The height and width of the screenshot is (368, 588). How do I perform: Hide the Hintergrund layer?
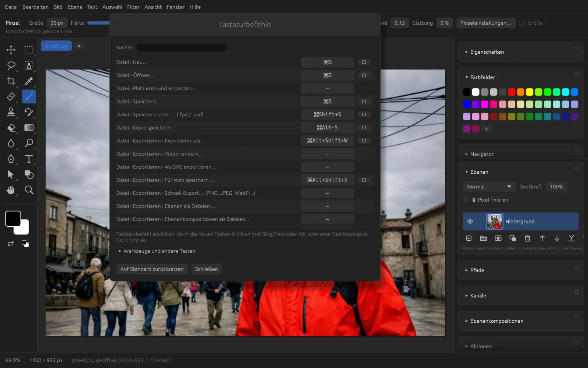[470, 222]
